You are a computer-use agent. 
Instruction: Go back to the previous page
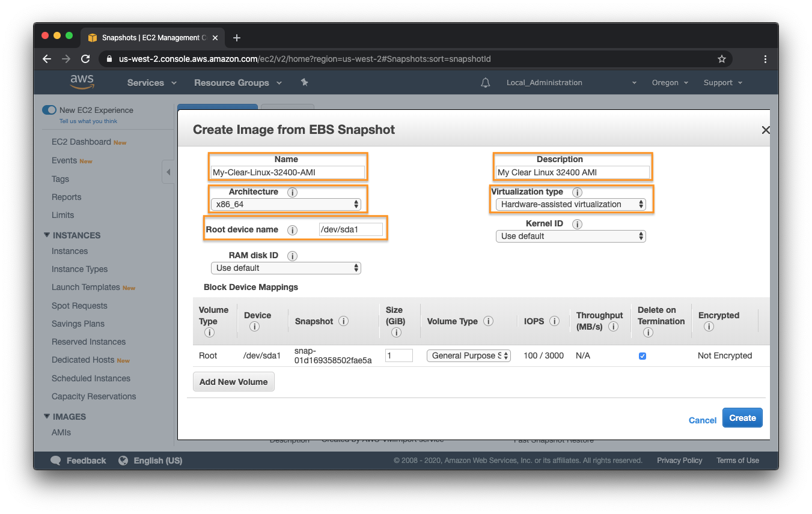pos(47,59)
